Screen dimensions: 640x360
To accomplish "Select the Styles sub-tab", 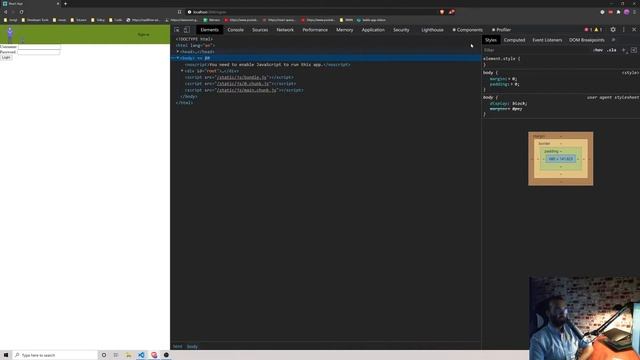I will (491, 40).
